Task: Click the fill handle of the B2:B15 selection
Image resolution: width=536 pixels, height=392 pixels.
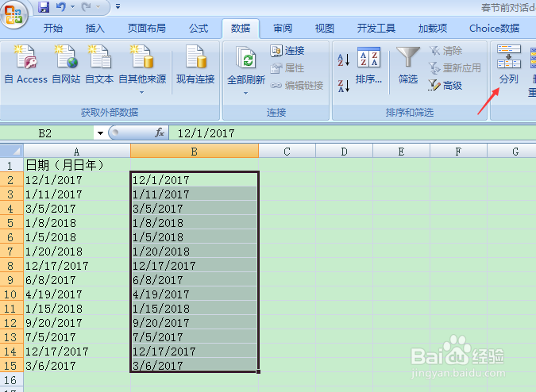Action: pyautogui.click(x=258, y=372)
